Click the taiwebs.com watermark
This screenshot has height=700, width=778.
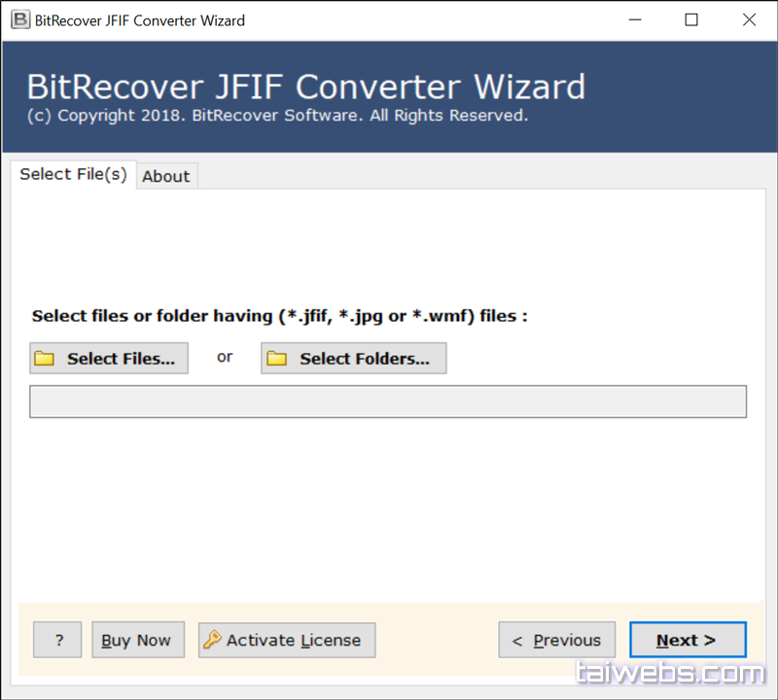670,673
